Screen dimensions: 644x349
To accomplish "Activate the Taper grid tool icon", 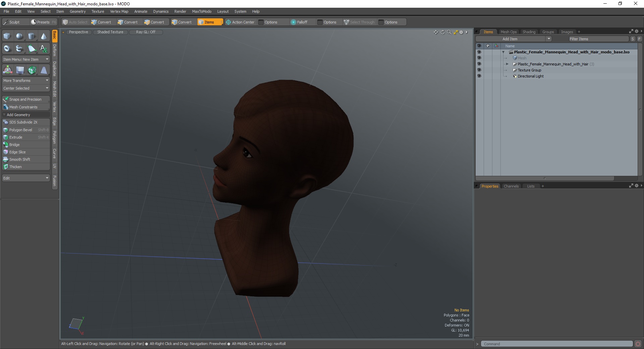I will pyautogui.click(x=44, y=70).
